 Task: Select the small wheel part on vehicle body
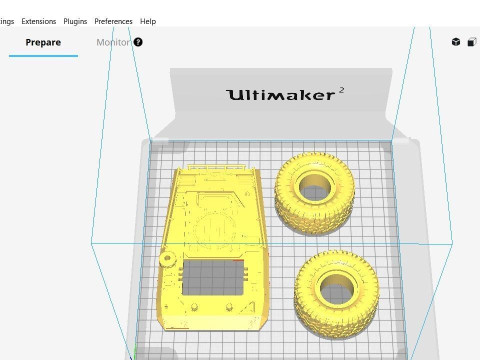tap(168, 259)
